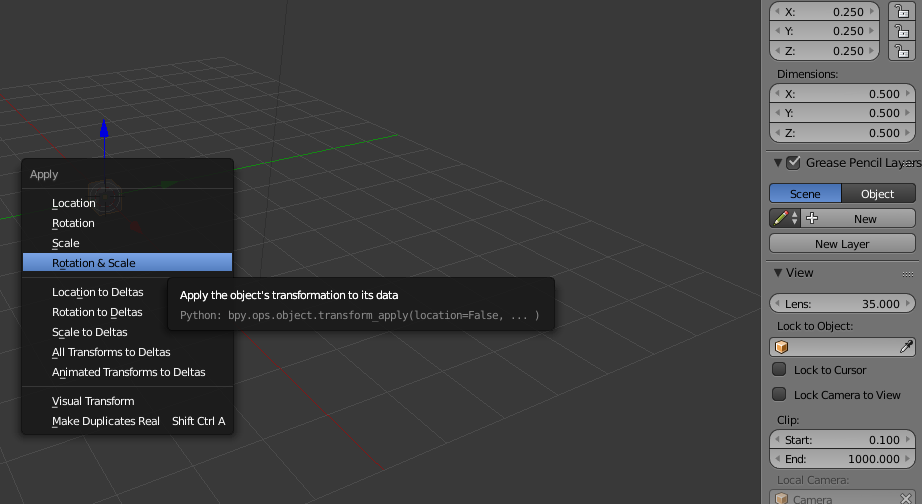Select Make Duplicates Real
922x504 pixels.
127,421
